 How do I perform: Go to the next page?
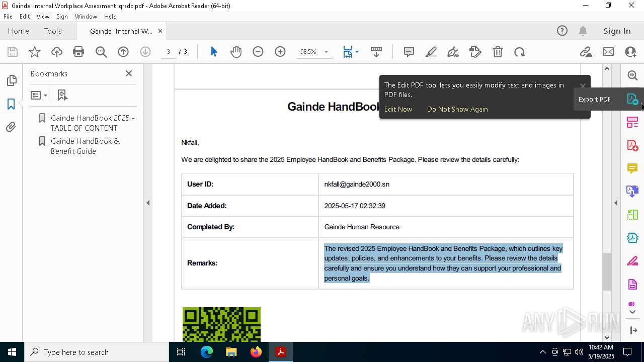tap(145, 52)
